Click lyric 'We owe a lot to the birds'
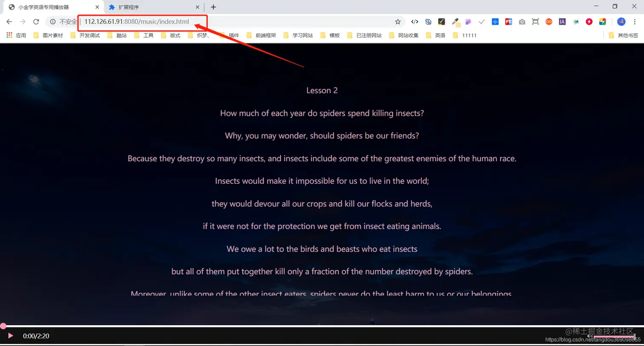The height and width of the screenshot is (346, 644). pyautogui.click(x=322, y=249)
